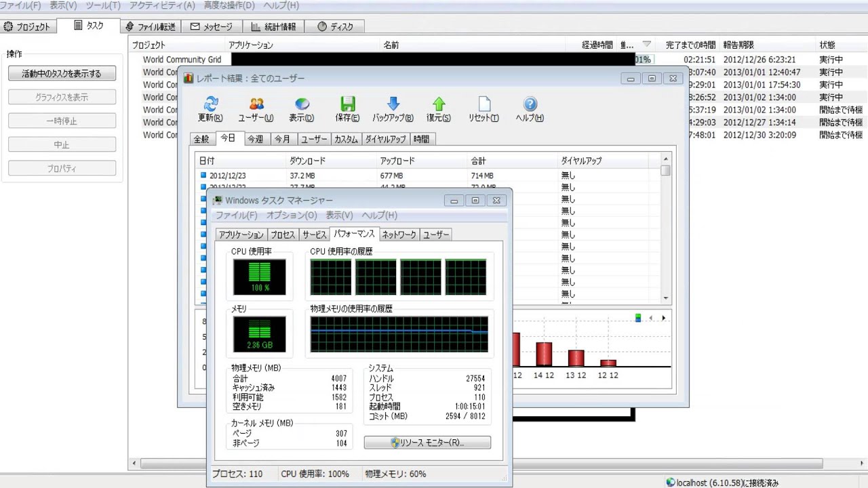Click the ダウンロード column header in report list
Screen dimensions: 868x488
coord(331,161)
